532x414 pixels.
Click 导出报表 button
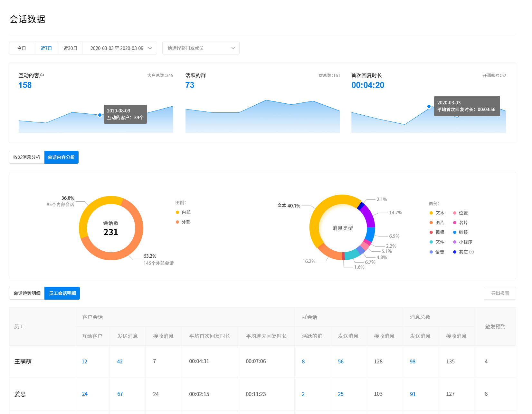500,293
